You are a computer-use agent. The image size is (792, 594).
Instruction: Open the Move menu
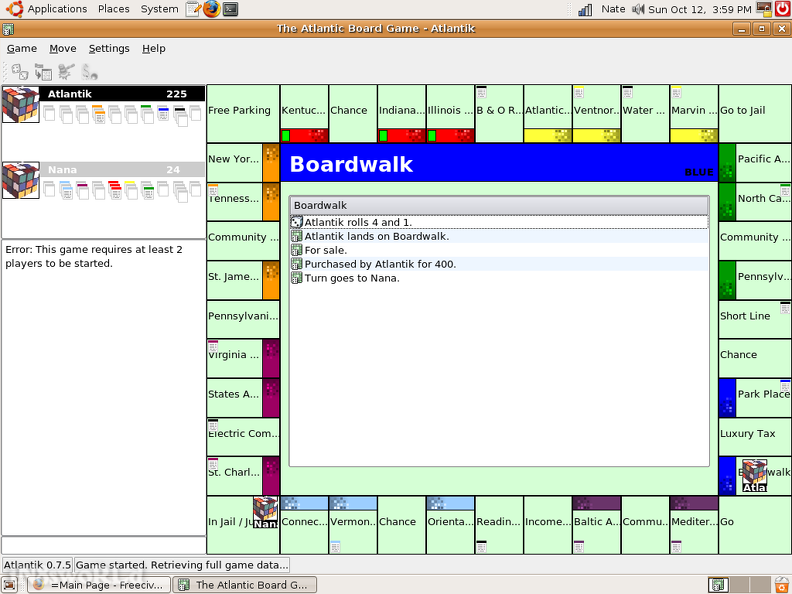point(63,48)
